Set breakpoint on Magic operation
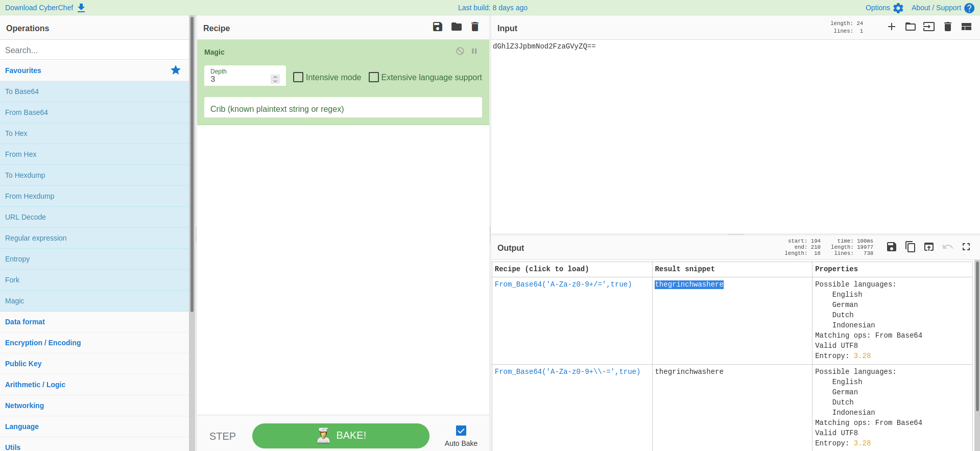The height and width of the screenshot is (451, 980). (x=474, y=51)
